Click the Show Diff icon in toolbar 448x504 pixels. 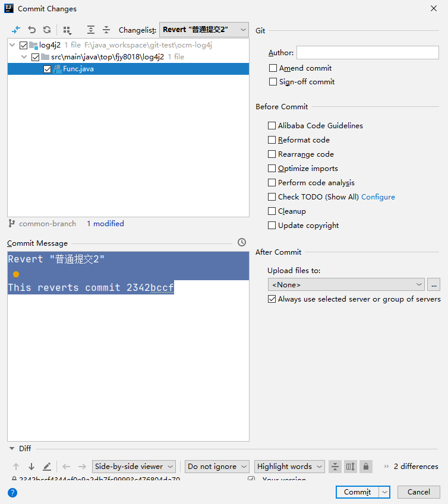[16, 30]
